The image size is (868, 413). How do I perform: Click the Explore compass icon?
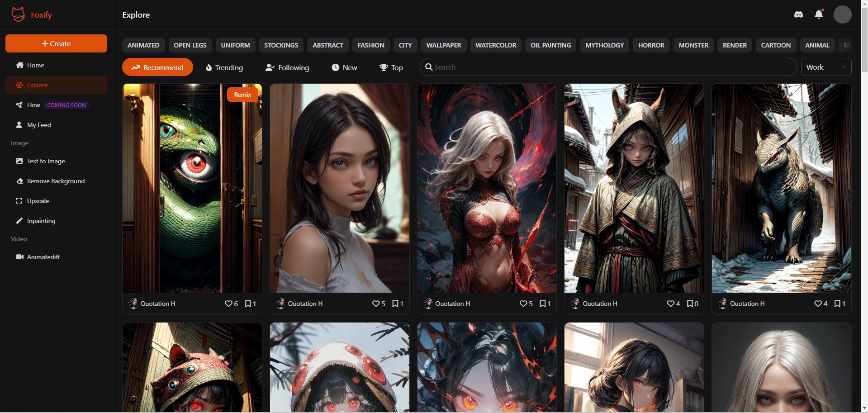tap(19, 85)
